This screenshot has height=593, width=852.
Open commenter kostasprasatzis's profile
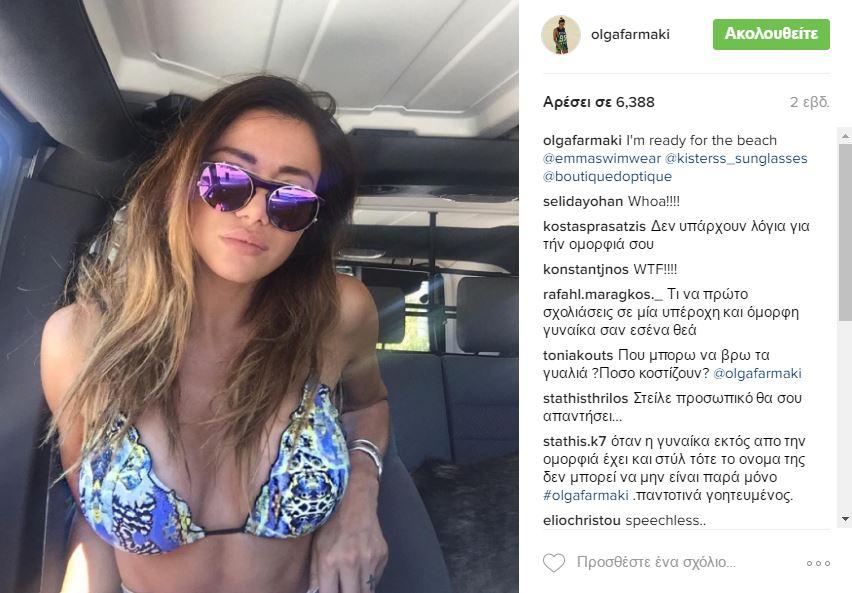[594, 226]
